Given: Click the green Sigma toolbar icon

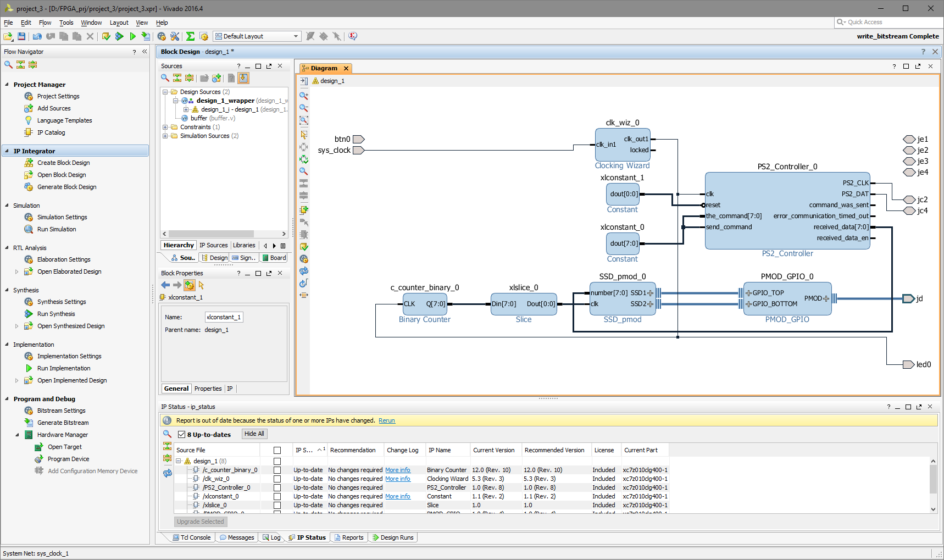Looking at the screenshot, I should 190,36.
